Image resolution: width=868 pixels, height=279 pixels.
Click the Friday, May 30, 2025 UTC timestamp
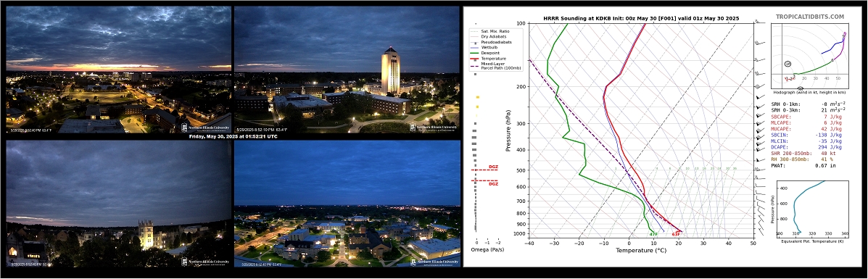coord(233,137)
